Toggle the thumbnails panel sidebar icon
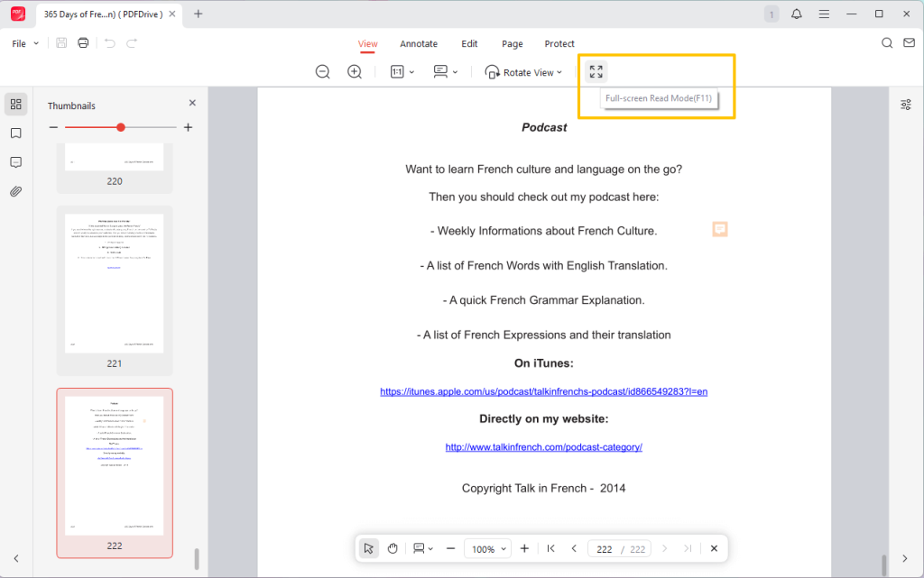The height and width of the screenshot is (578, 924). click(x=15, y=105)
